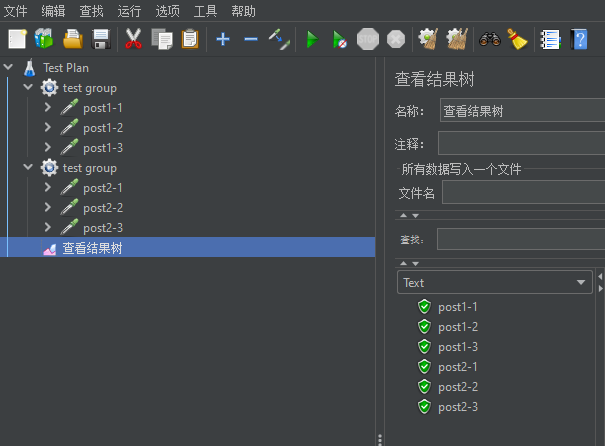Screen dimensions: 605x446
Task: Select post1-2 sampler in the test tree
Action: click(x=103, y=128)
